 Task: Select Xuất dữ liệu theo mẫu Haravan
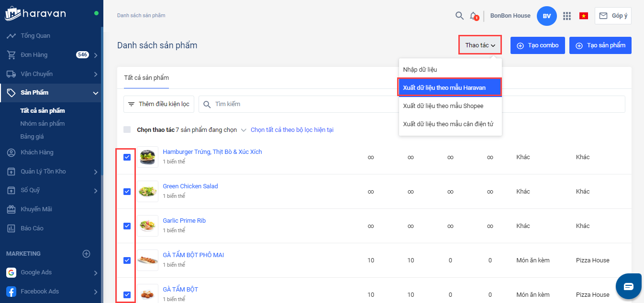click(x=449, y=88)
